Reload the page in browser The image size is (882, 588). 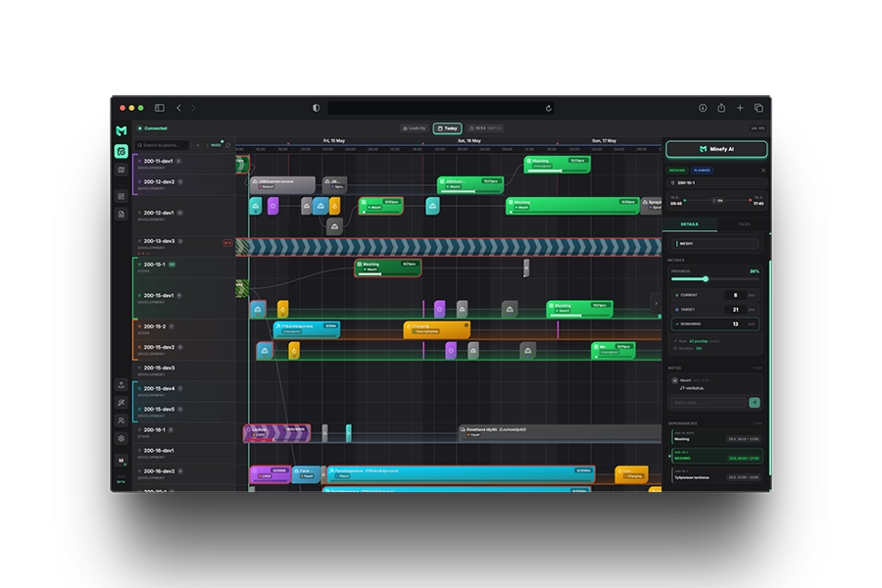549,108
